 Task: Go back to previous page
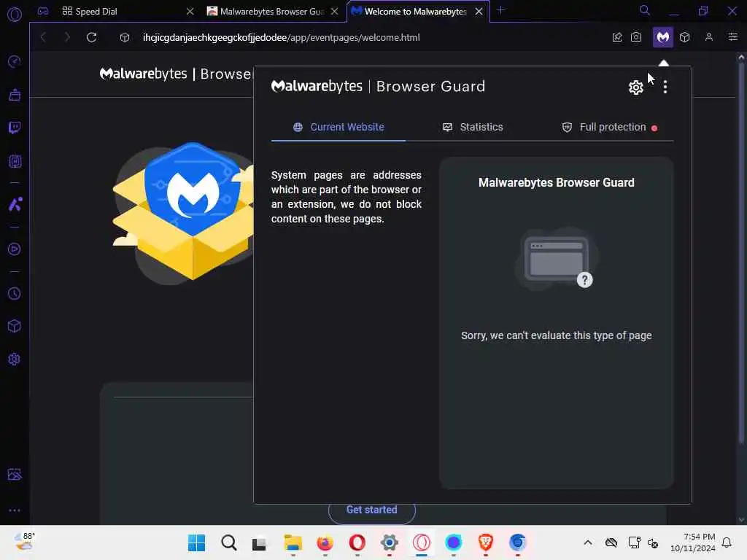(x=43, y=37)
